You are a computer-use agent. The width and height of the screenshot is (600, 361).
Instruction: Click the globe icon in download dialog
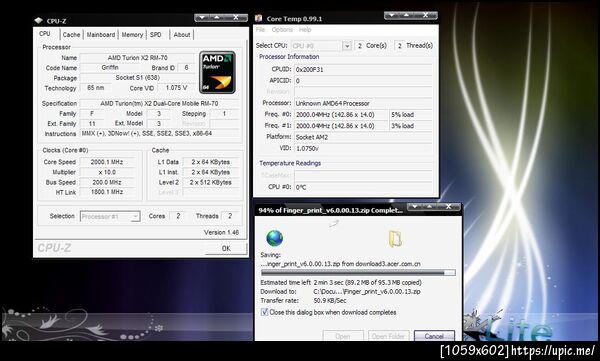point(274,238)
